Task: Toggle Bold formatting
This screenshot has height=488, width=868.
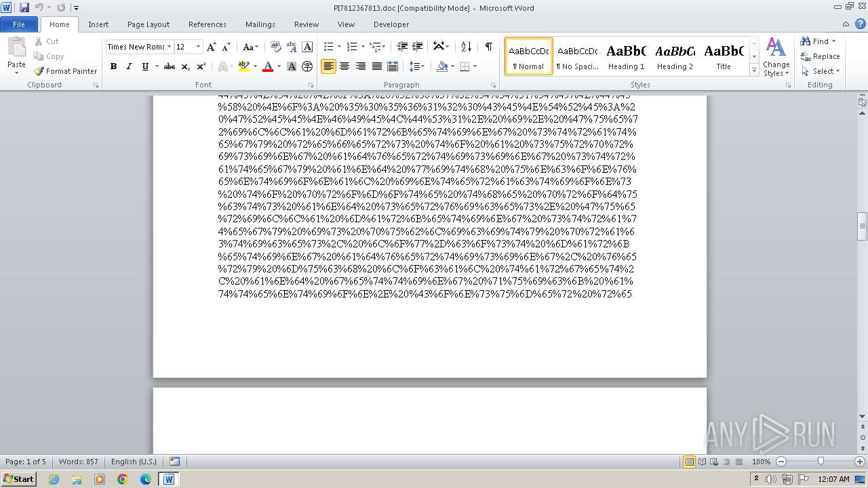Action: point(113,66)
